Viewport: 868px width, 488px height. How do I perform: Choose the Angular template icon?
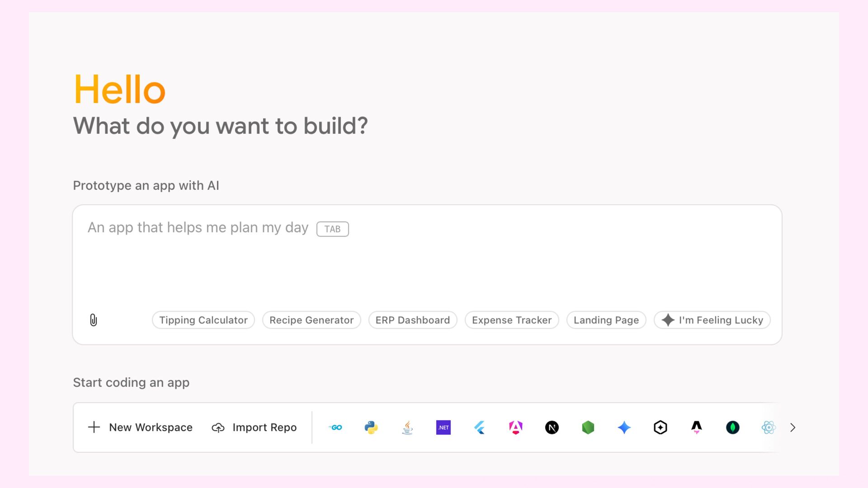click(x=516, y=427)
